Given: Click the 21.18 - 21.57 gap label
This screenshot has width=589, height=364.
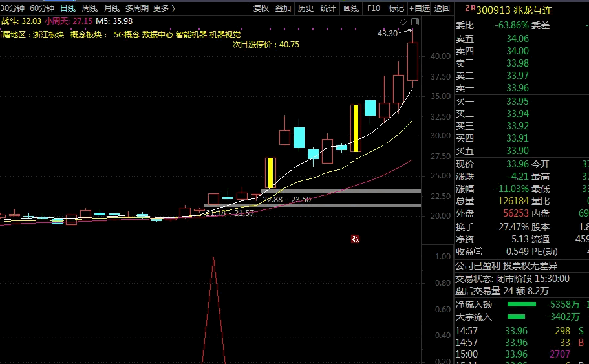Looking at the screenshot, I should (230, 213).
